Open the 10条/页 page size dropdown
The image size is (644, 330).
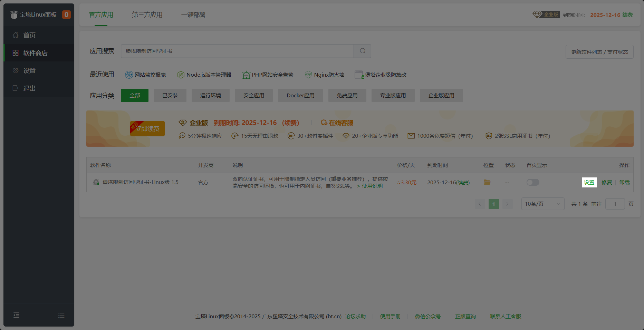pos(542,204)
